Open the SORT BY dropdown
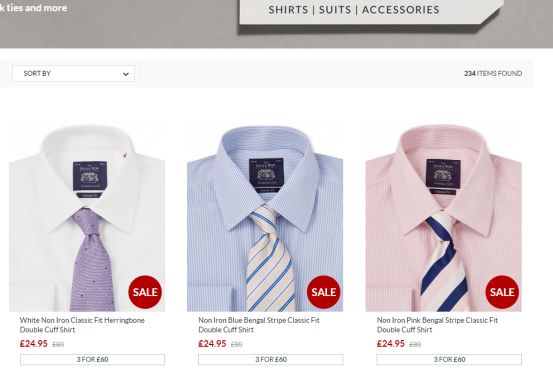 [73, 73]
